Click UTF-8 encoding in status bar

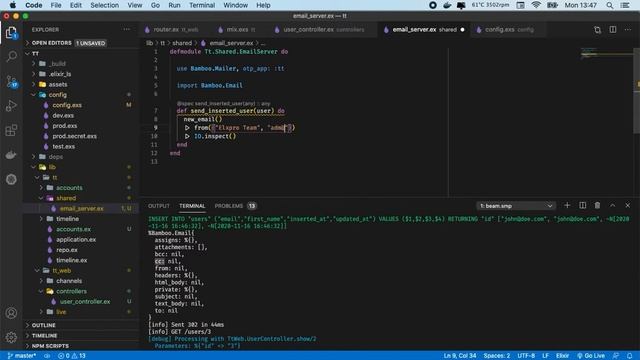tap(526, 356)
